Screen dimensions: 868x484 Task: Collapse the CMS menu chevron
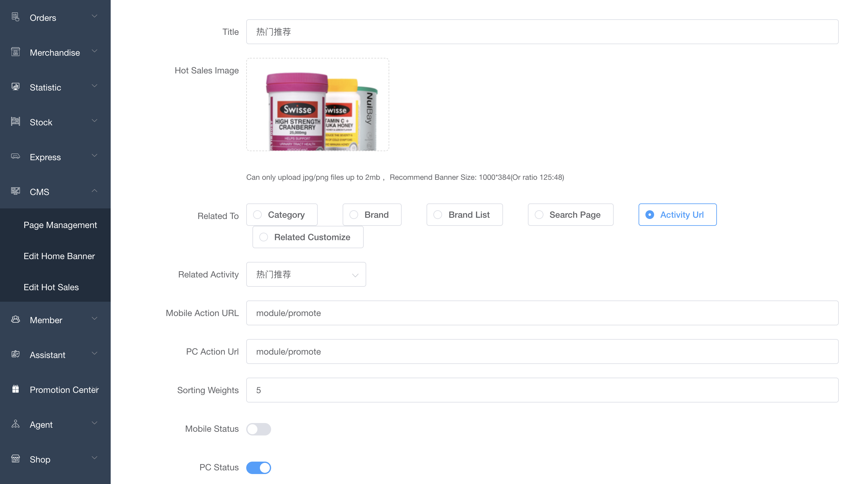94,191
